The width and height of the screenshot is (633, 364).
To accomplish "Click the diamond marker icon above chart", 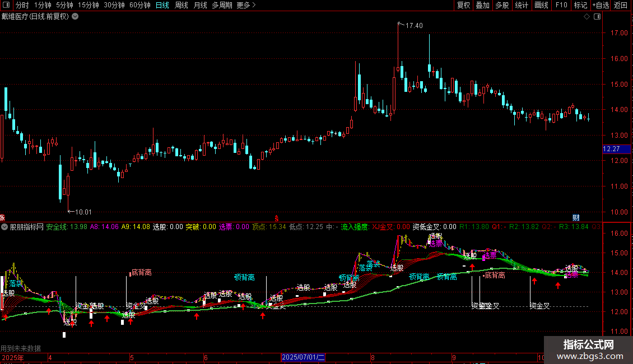I will pyautogui.click(x=587, y=17).
